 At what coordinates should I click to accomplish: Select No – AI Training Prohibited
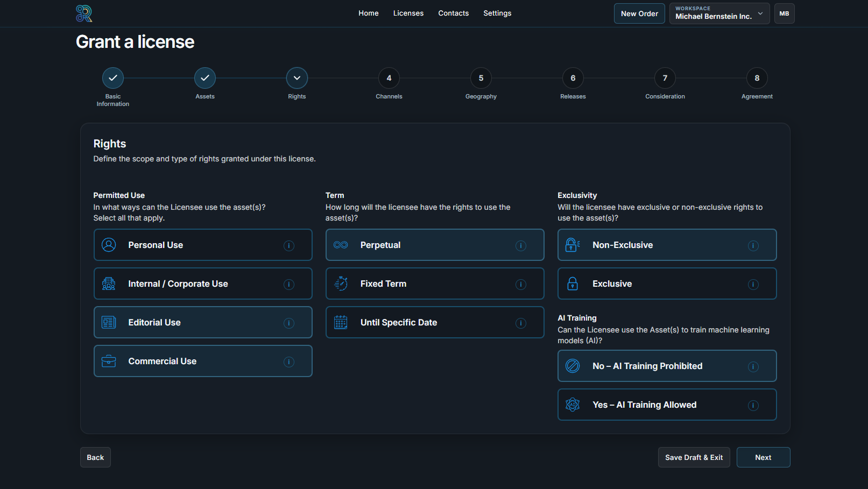(666, 366)
